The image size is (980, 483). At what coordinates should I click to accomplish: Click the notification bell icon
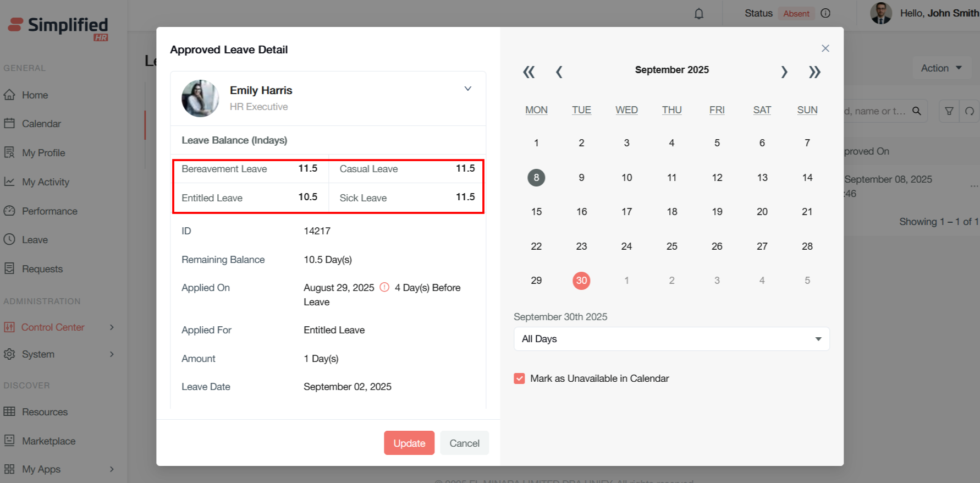(698, 14)
